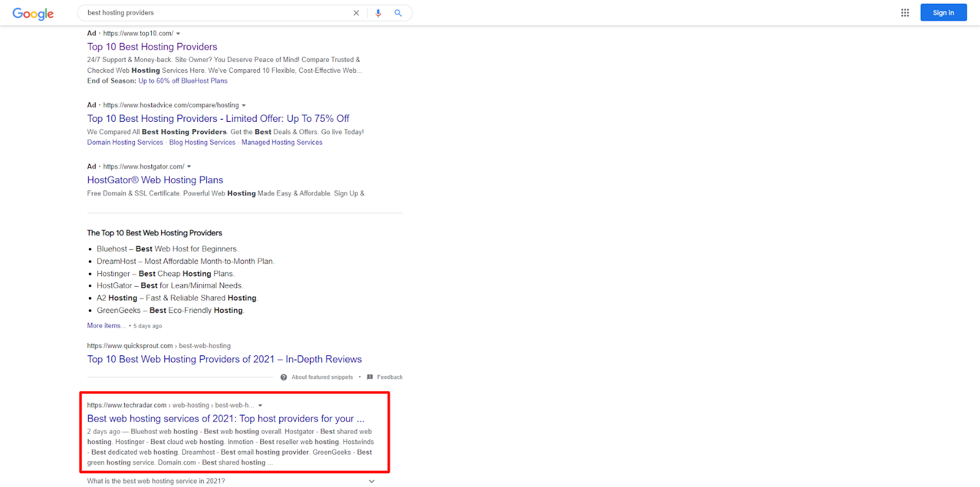The image size is (980, 487).
Task: Open dropdown arrow next to hostadvice.com ad URL
Action: (244, 105)
